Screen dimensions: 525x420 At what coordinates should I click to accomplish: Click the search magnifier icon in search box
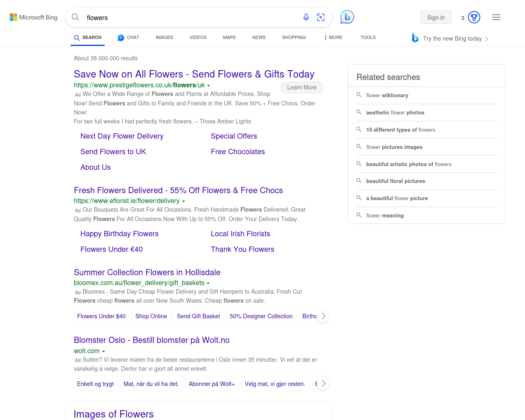[x=75, y=17]
